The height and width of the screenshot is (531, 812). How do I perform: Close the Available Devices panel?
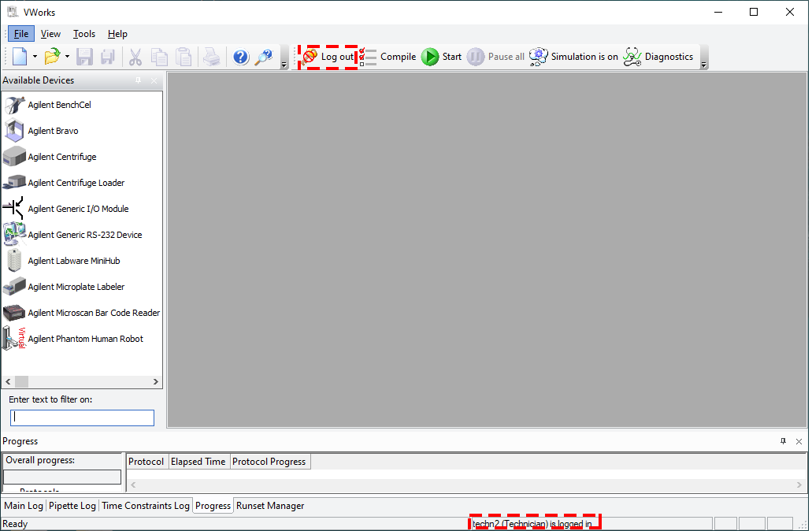tap(154, 80)
